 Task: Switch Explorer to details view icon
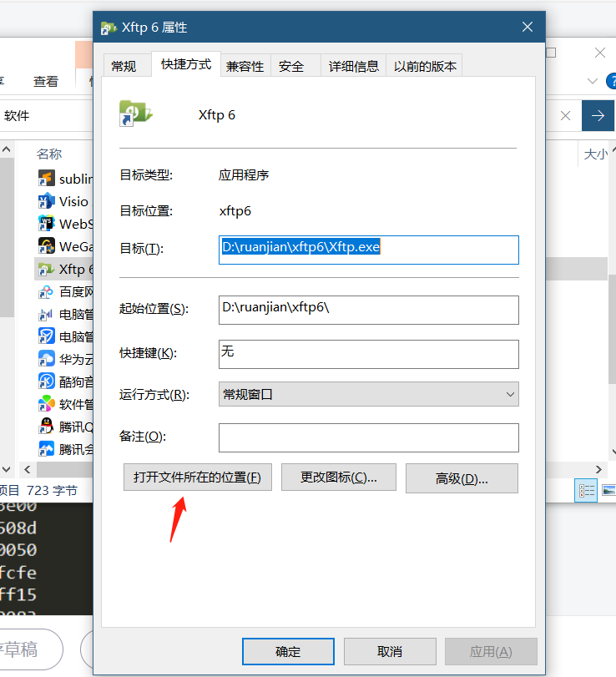pyautogui.click(x=586, y=491)
